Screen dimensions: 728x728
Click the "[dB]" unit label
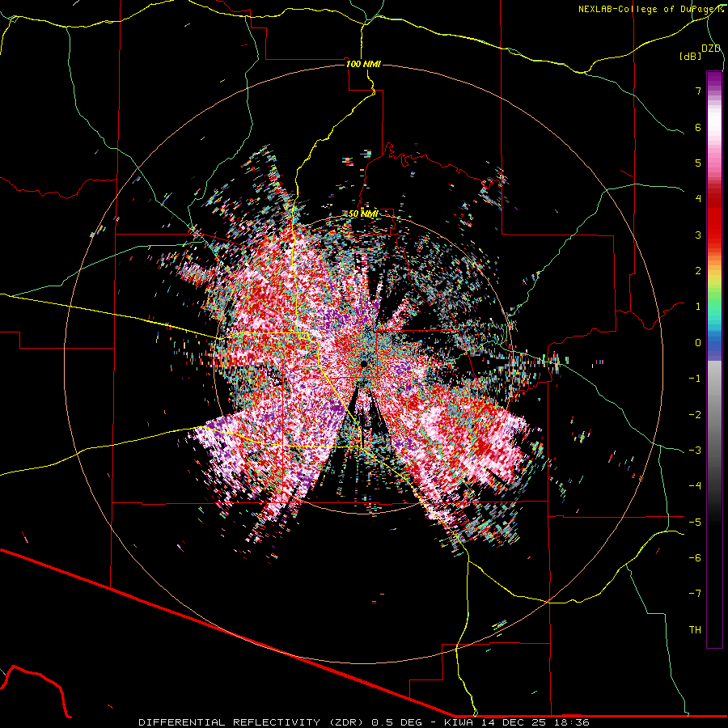(x=691, y=57)
